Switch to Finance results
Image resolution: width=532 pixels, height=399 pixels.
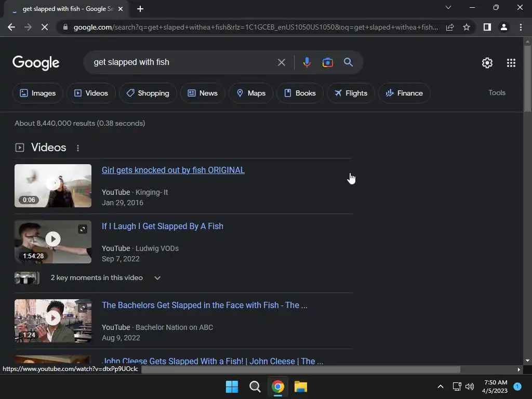coord(404,93)
